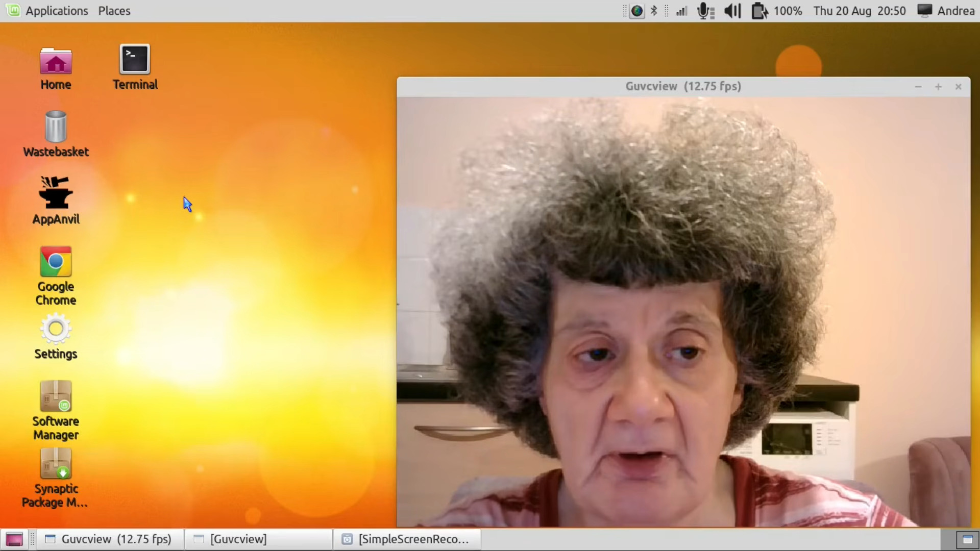Launch AppAnvil from the desktop

(56, 201)
